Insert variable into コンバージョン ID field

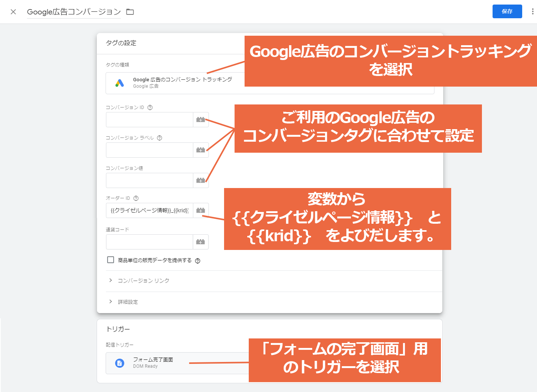click(201, 120)
